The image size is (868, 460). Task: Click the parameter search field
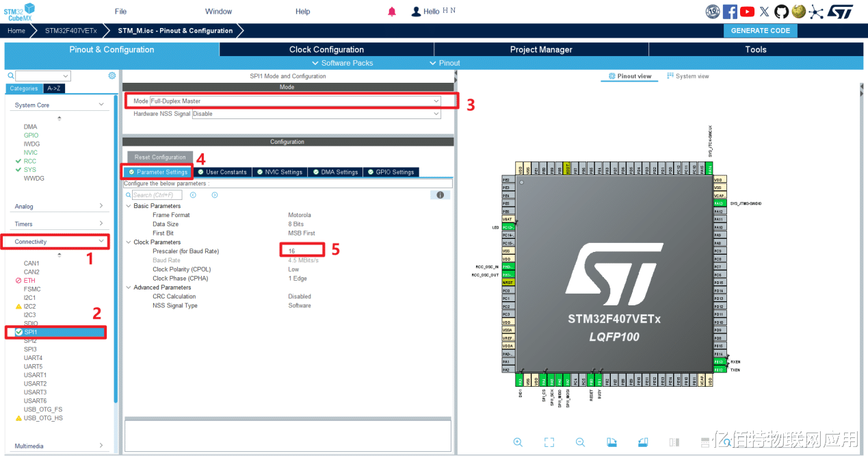[157, 195]
